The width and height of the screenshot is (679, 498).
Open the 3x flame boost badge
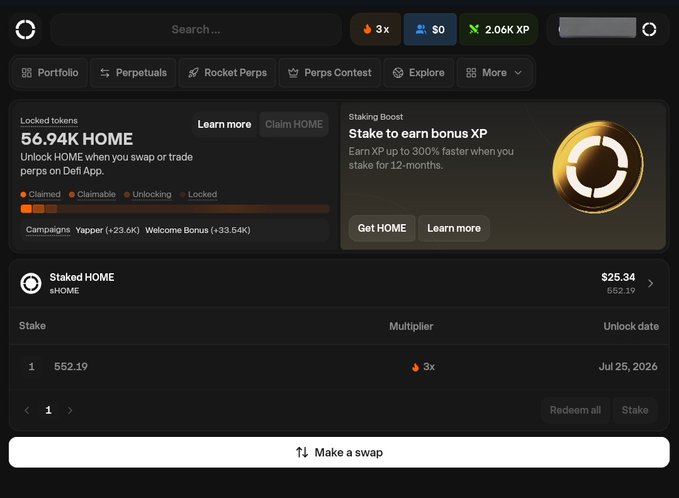point(375,29)
